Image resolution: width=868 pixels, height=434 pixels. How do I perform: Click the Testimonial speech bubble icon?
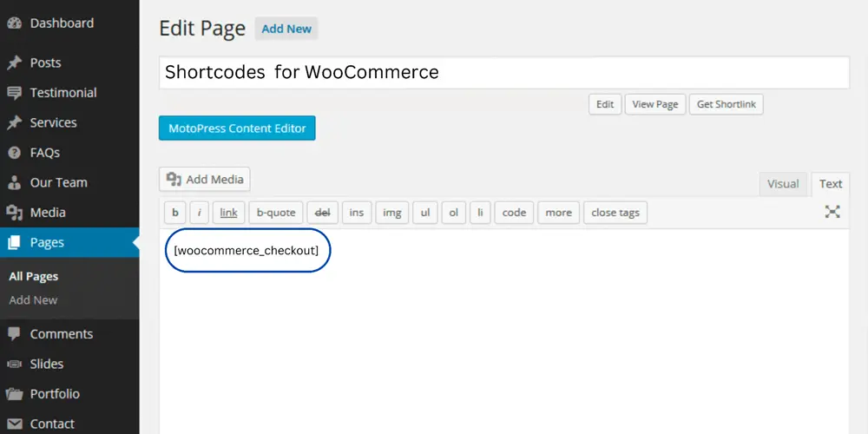tap(14, 93)
